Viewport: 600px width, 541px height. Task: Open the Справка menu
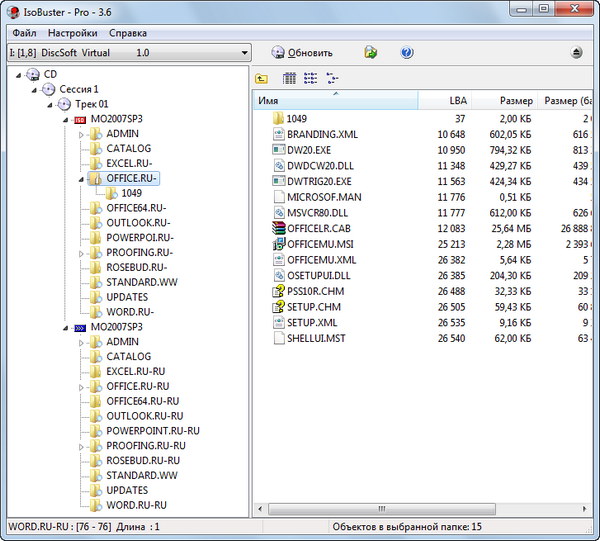coord(127,33)
